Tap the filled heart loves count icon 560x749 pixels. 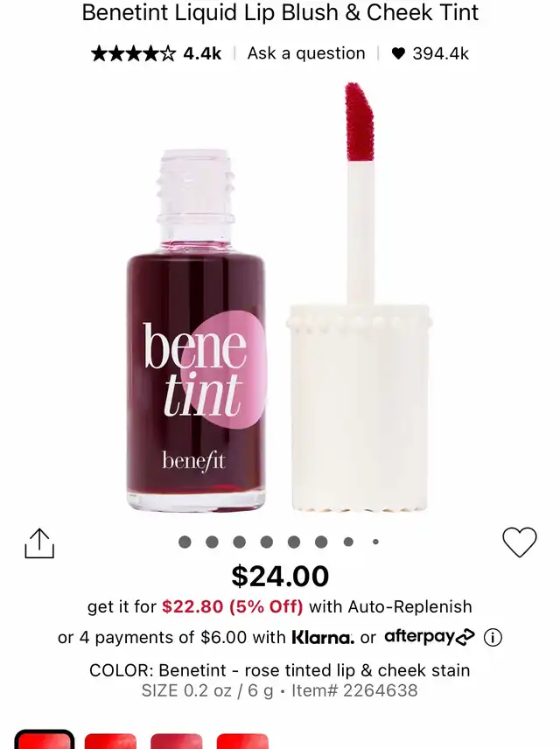tap(398, 53)
